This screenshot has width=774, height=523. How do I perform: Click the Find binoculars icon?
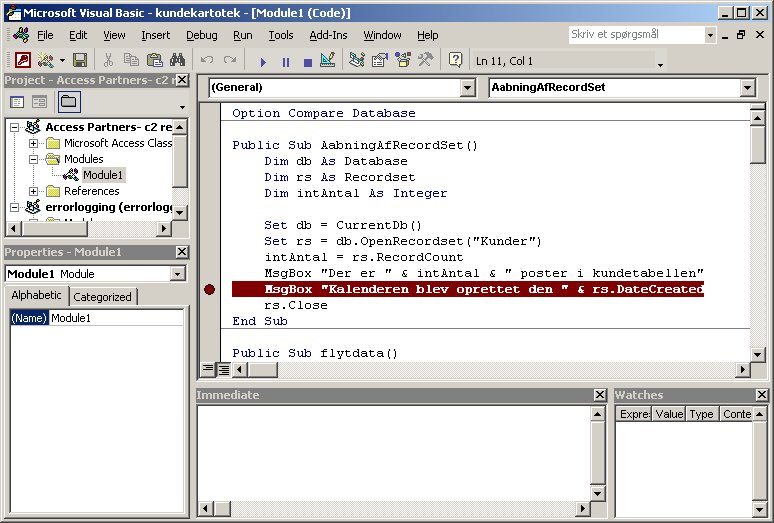(x=177, y=60)
